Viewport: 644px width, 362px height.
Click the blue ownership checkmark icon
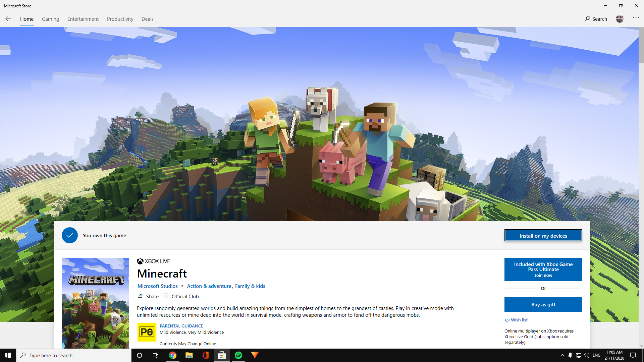(x=70, y=235)
